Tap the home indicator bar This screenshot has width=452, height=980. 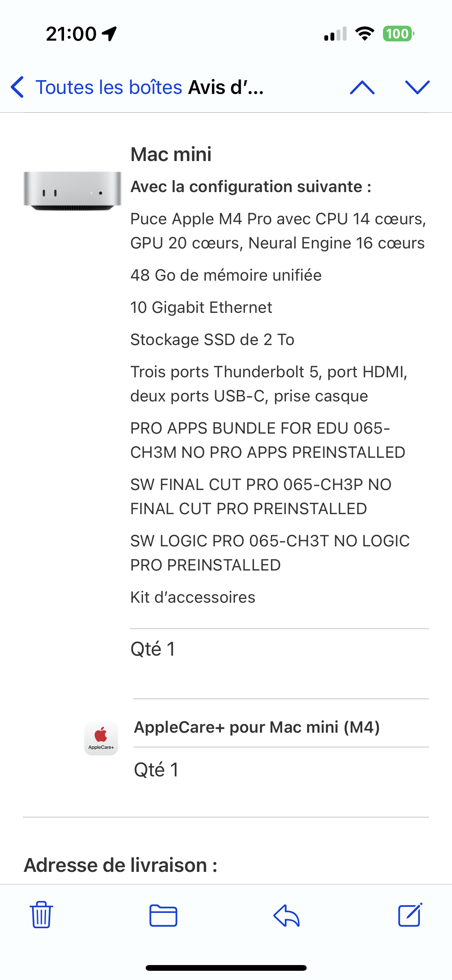click(226, 968)
